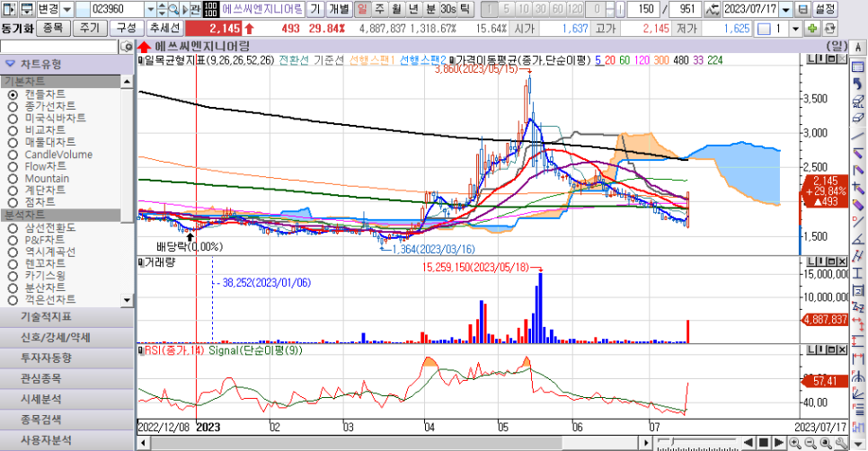Viewport: 868px width, 451px height.
Task: Select Flow차트 radio option
Action: tap(13, 166)
